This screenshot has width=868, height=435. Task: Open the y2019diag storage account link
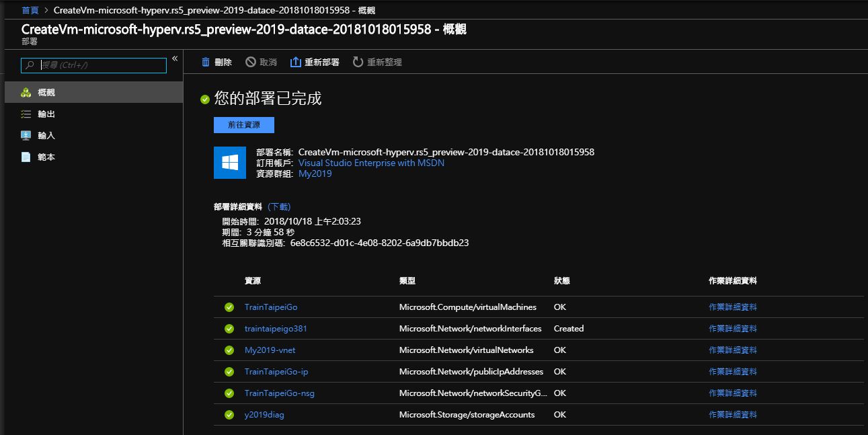264,415
